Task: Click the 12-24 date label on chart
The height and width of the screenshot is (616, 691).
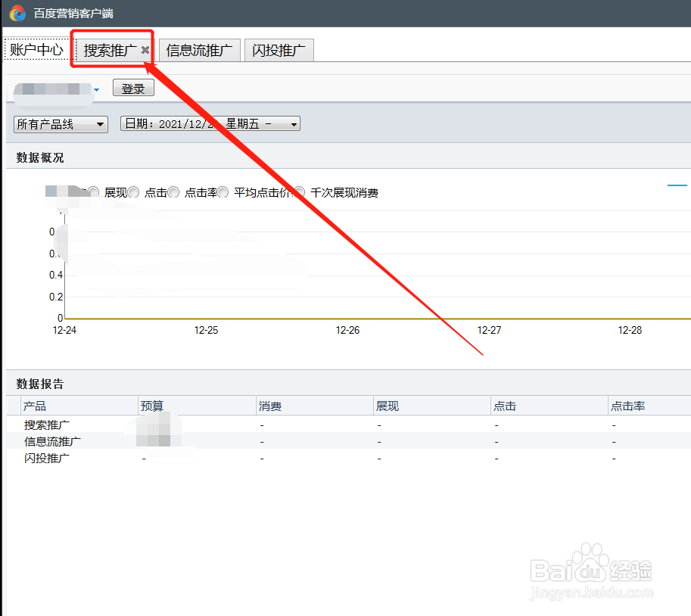Action: 64,330
